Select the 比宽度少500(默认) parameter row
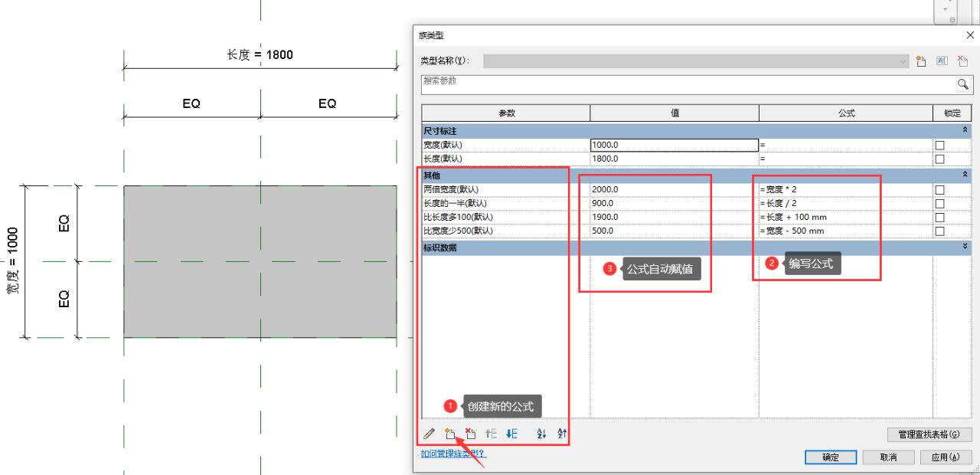Screen dimensions: 980x475 point(506,231)
